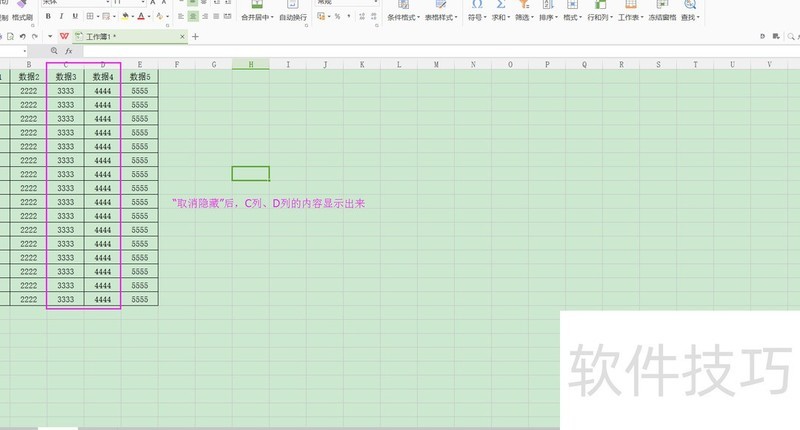This screenshot has height=430, width=800.
Task: Open the font color dropdown arrow
Action: pyautogui.click(x=149, y=17)
